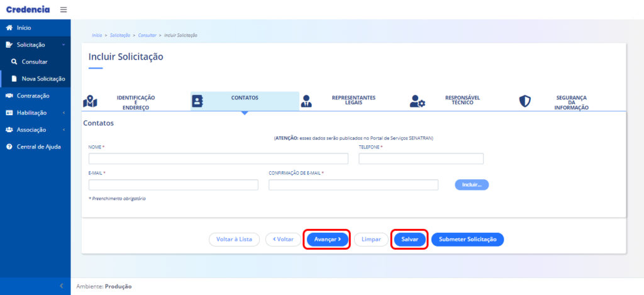The height and width of the screenshot is (295, 644).
Task: Collapse the Solicitação submenu chevron
Action: (x=64, y=45)
